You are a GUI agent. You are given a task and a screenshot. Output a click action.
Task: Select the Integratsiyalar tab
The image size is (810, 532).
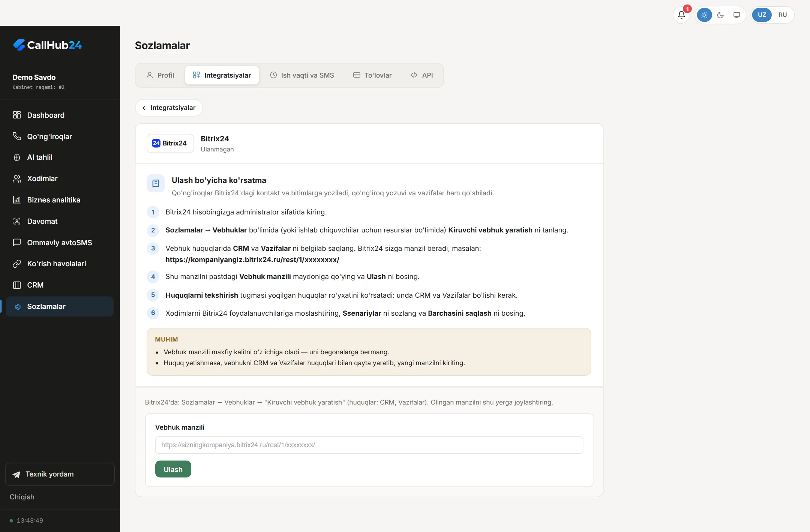tap(222, 75)
